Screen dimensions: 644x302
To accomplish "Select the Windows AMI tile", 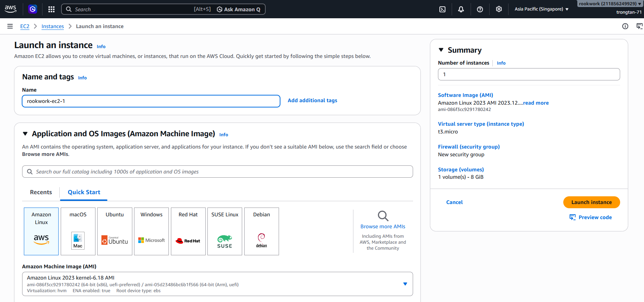I will point(152,231).
